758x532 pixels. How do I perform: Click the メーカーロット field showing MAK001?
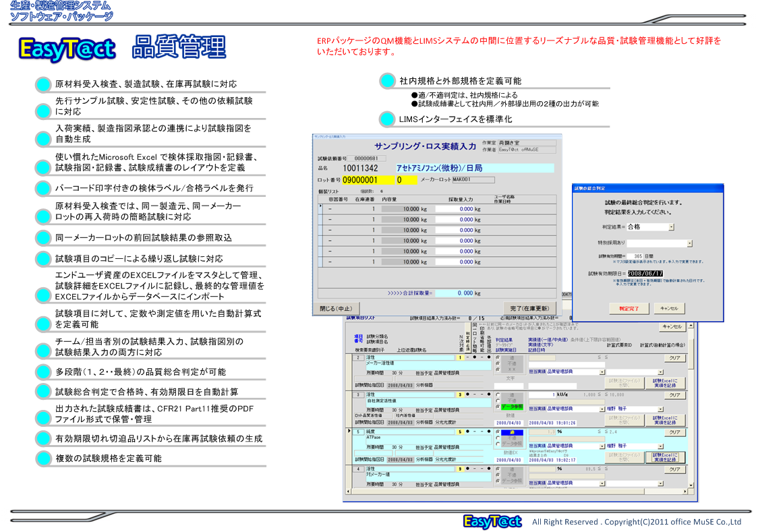point(473,180)
